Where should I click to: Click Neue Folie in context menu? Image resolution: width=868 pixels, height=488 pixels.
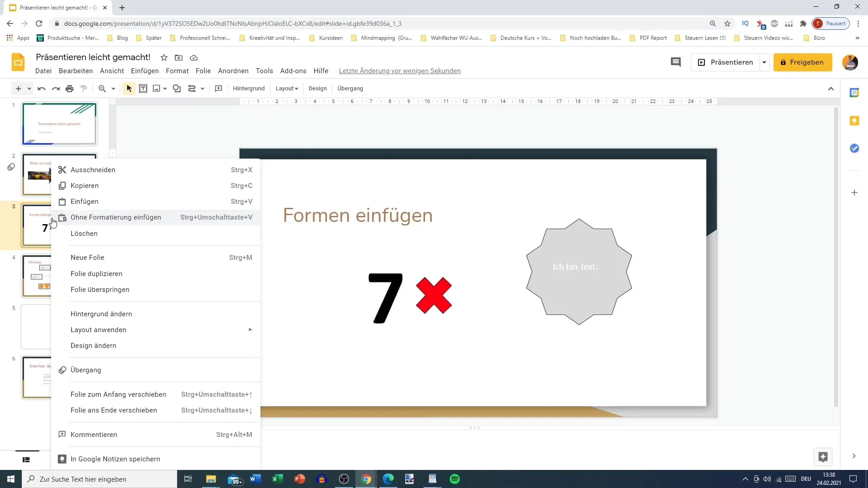(x=88, y=258)
